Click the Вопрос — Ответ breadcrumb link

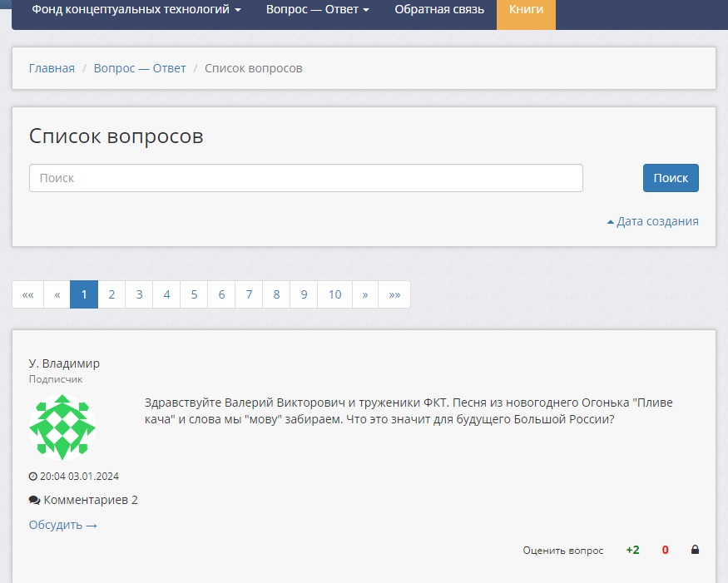(140, 68)
